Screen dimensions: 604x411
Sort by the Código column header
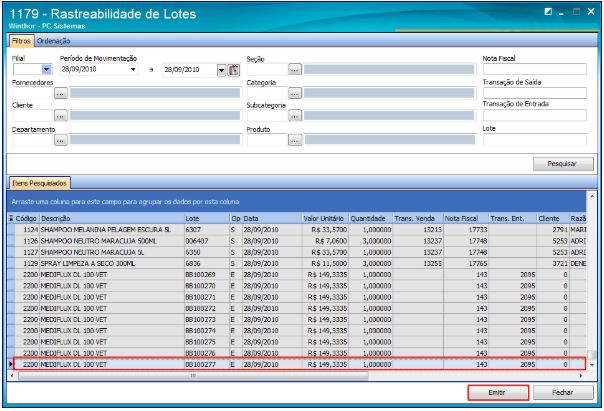point(26,218)
